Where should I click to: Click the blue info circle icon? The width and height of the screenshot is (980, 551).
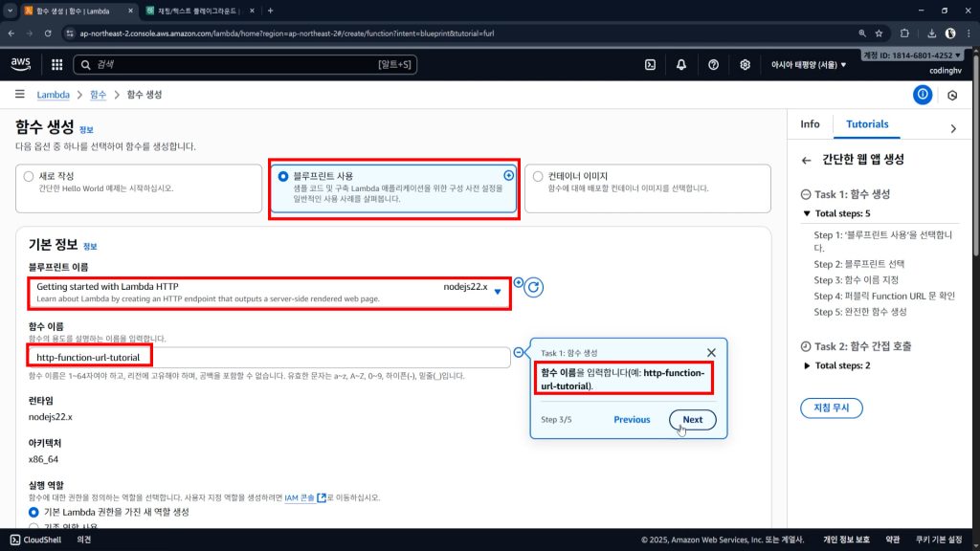(x=923, y=95)
